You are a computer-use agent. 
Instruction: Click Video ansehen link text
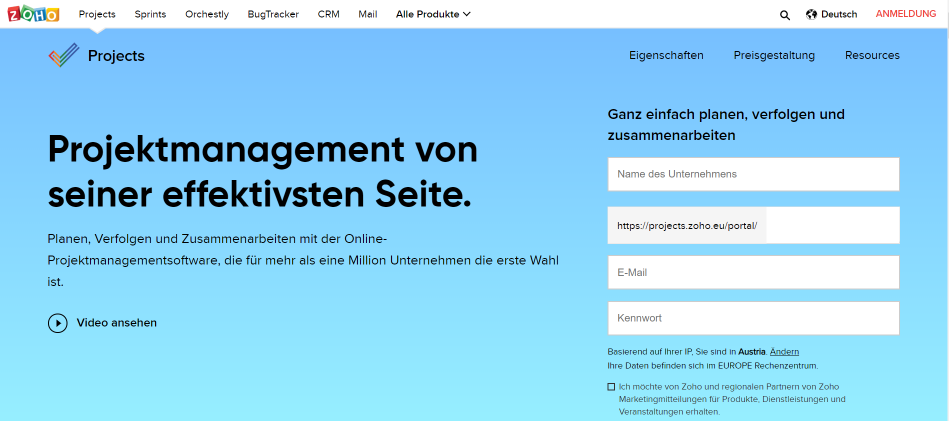point(117,323)
